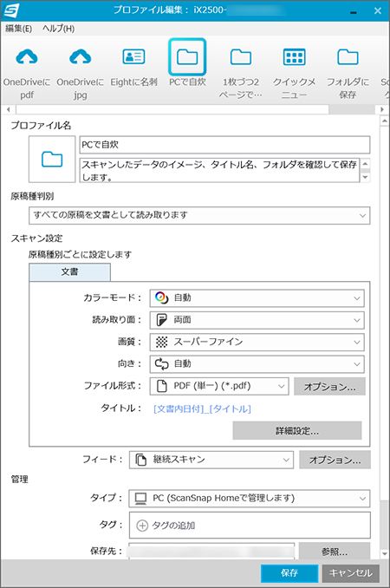Viewport: 390px width, 588px height.
Task: Click the profile list left scroll arrow
Action: (x=9, y=109)
